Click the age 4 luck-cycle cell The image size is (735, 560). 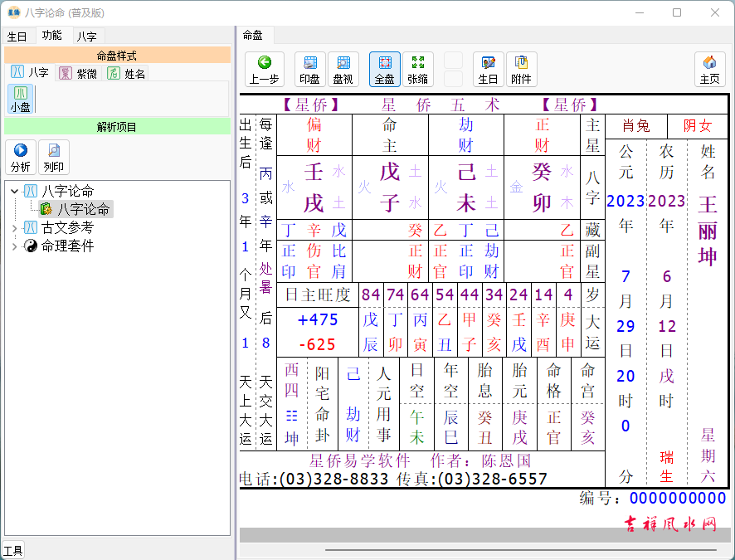click(568, 295)
